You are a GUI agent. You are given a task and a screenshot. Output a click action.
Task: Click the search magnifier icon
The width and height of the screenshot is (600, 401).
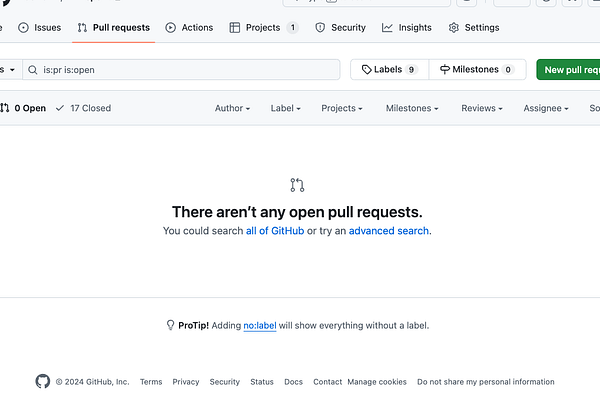coord(33,70)
